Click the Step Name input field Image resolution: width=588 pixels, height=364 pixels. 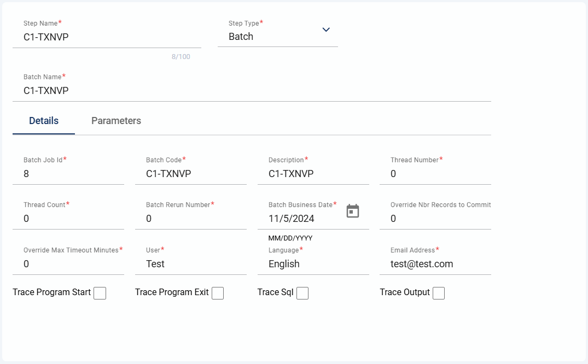[x=107, y=37]
